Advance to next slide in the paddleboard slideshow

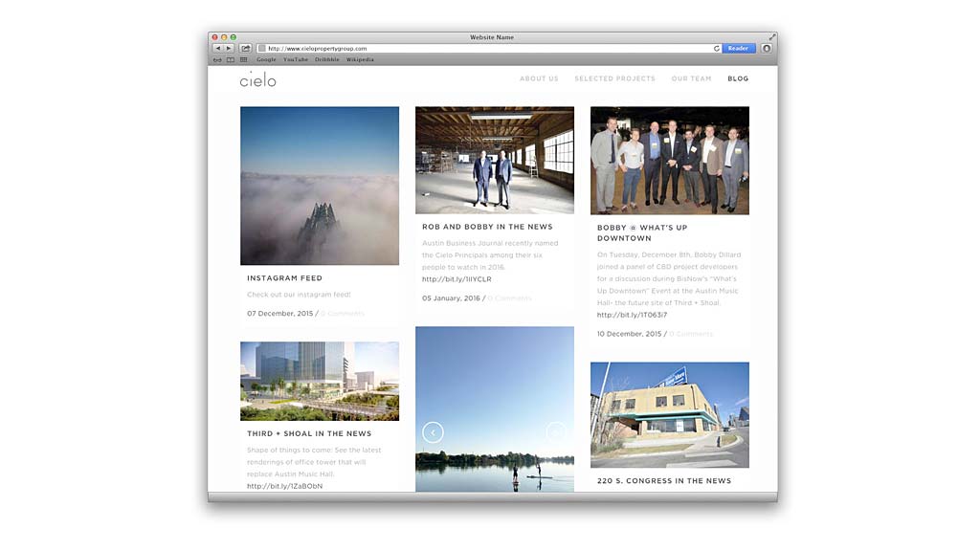tap(556, 432)
